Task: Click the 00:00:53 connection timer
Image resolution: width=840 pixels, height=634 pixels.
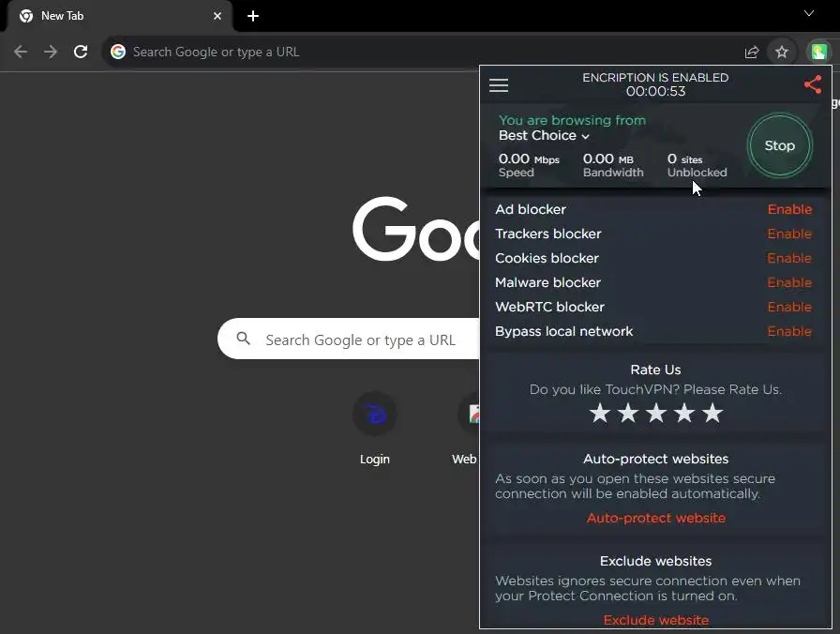Action: pos(655,92)
